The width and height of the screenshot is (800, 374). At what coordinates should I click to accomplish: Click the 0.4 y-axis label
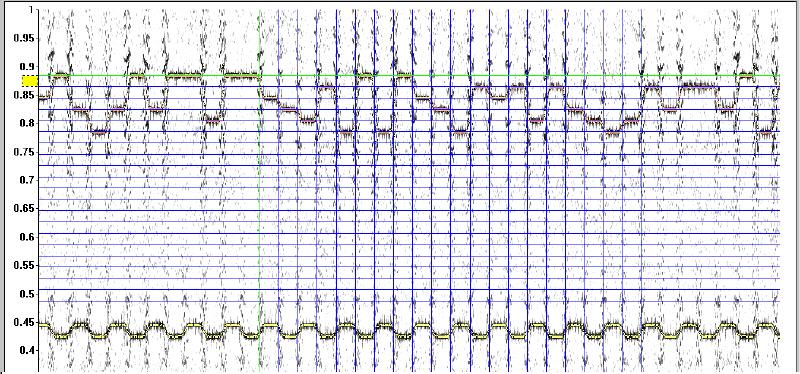[x=28, y=350]
